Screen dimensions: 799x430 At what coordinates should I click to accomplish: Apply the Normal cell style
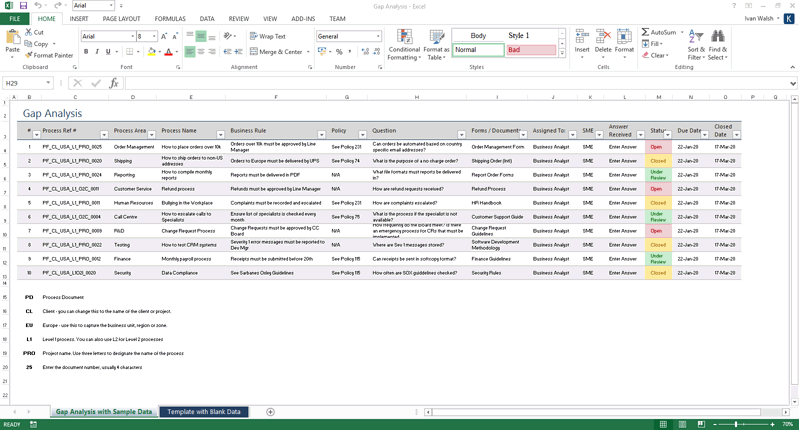click(x=478, y=50)
